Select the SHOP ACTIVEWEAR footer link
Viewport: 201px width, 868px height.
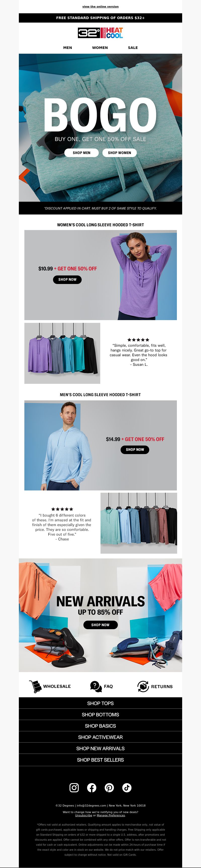click(x=100, y=737)
